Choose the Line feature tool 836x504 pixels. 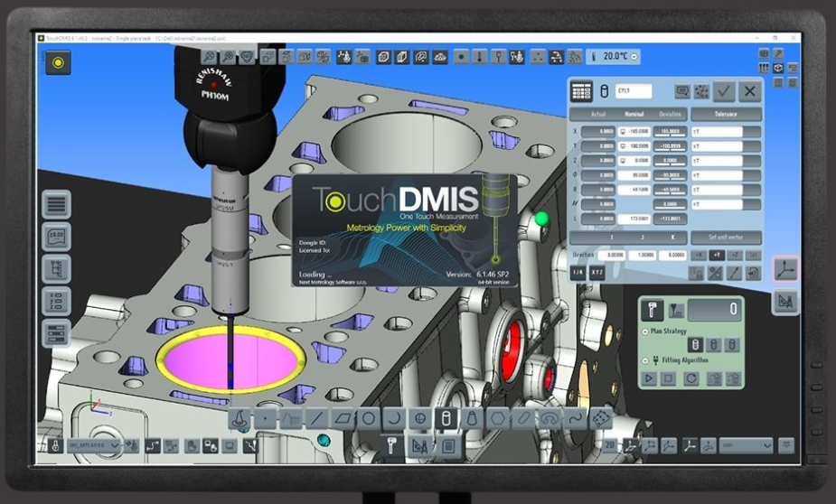pos(316,419)
